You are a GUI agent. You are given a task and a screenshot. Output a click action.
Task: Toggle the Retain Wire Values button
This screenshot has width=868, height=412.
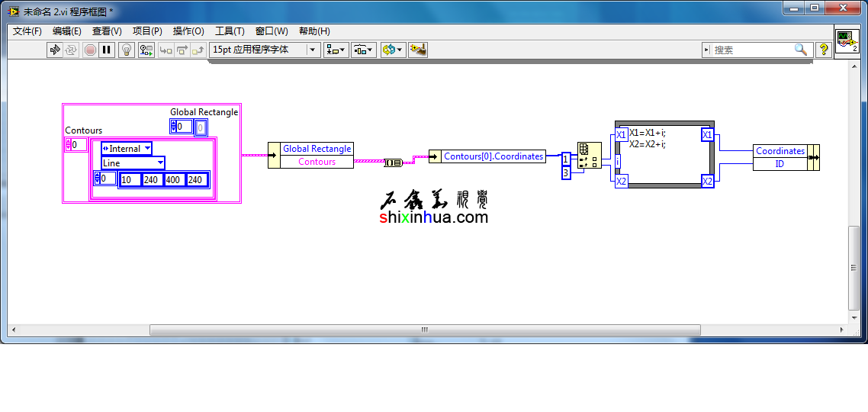click(146, 50)
